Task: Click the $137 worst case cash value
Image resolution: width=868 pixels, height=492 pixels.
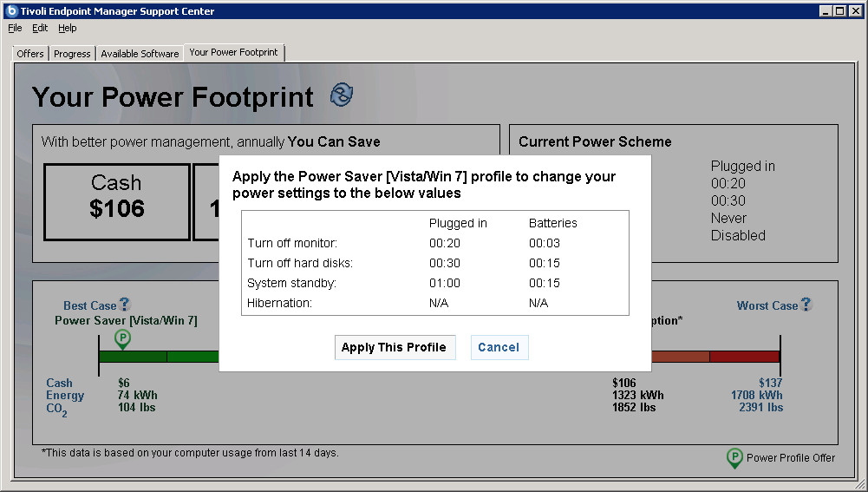Action: tap(770, 383)
